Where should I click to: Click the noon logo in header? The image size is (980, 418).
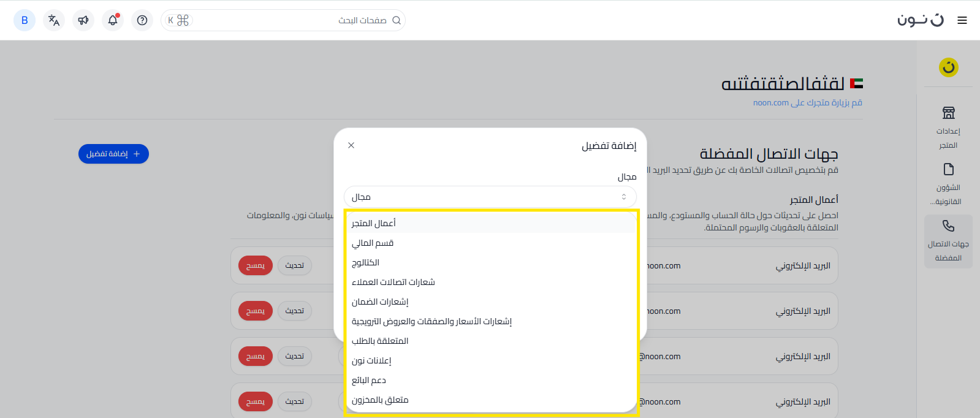click(921, 20)
